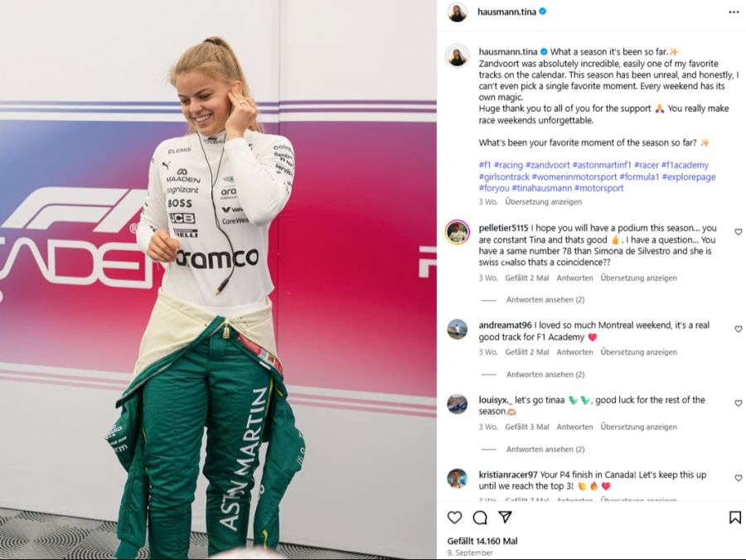Share the post via the paper plane icon
This screenshot has width=746, height=560.
[505, 517]
